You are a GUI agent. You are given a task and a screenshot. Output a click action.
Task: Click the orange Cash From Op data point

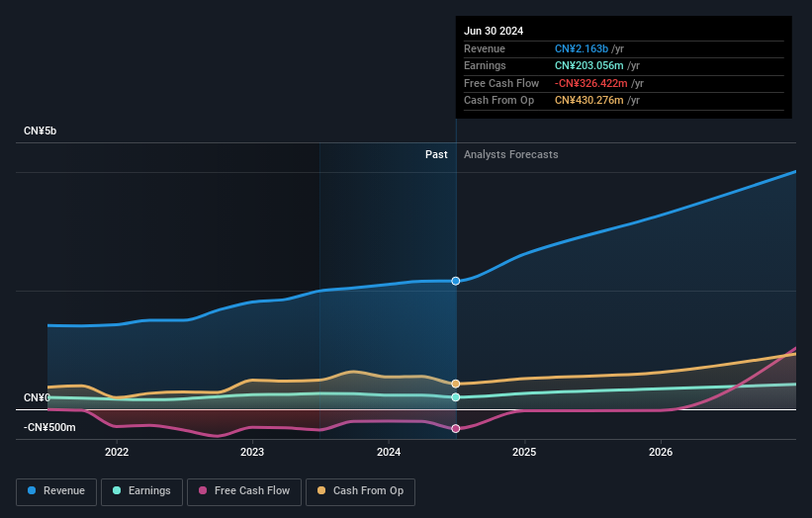(456, 384)
